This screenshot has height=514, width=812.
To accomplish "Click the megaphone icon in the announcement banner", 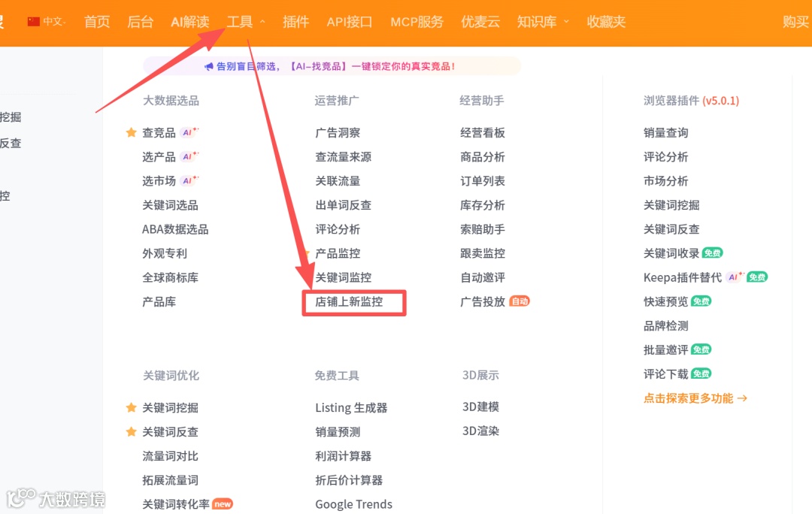I will [x=209, y=66].
